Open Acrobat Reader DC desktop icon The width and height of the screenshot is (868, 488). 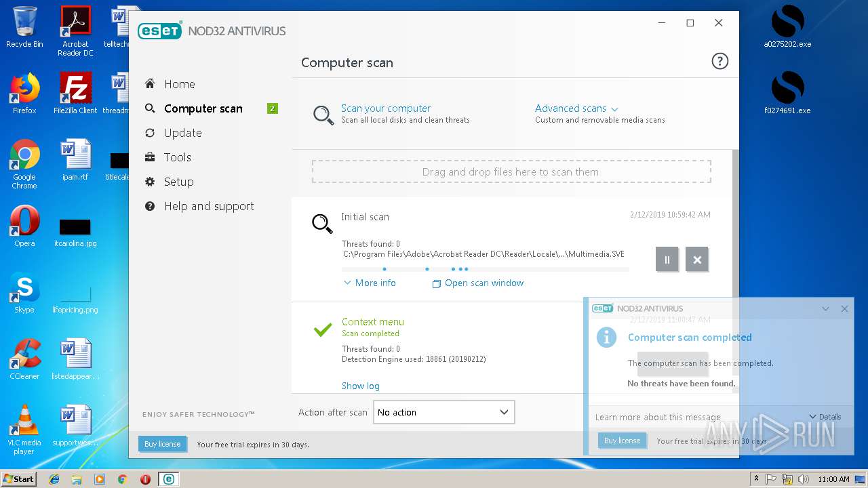pos(75,31)
